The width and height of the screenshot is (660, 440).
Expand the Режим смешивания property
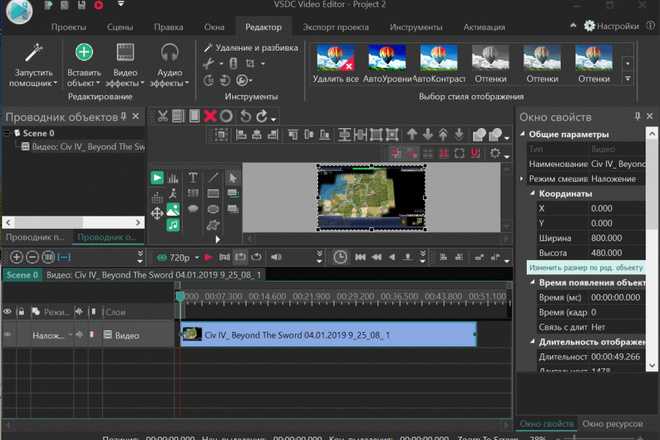coord(522,179)
